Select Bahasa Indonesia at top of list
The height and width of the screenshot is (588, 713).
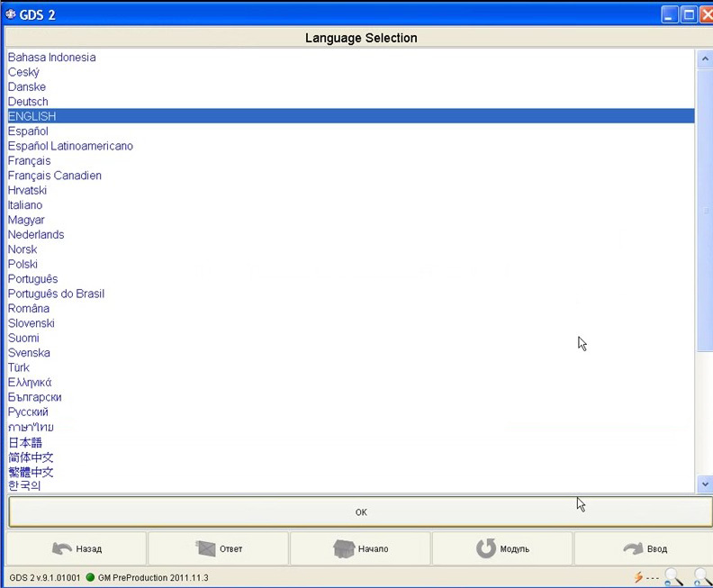(x=51, y=58)
